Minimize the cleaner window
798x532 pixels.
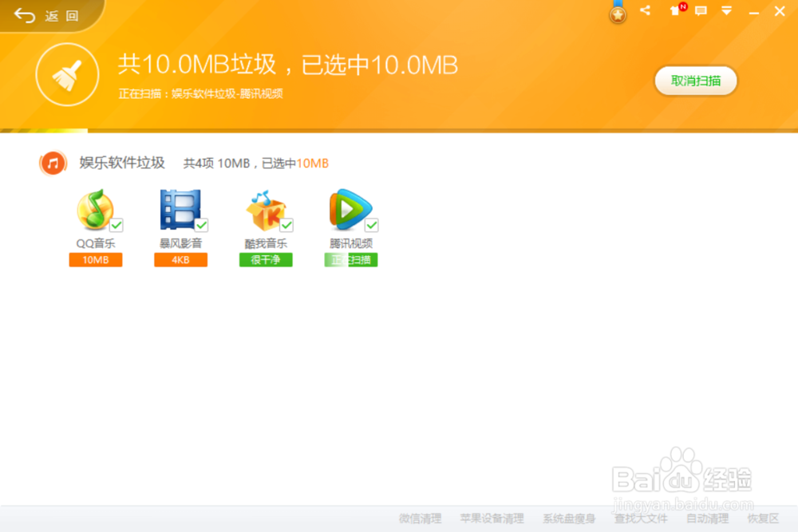(754, 12)
